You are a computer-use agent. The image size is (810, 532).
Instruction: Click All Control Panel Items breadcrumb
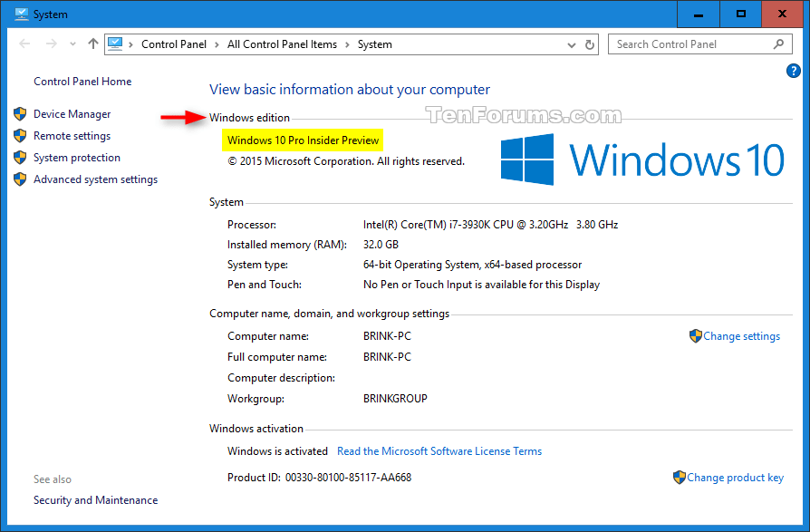coord(282,44)
